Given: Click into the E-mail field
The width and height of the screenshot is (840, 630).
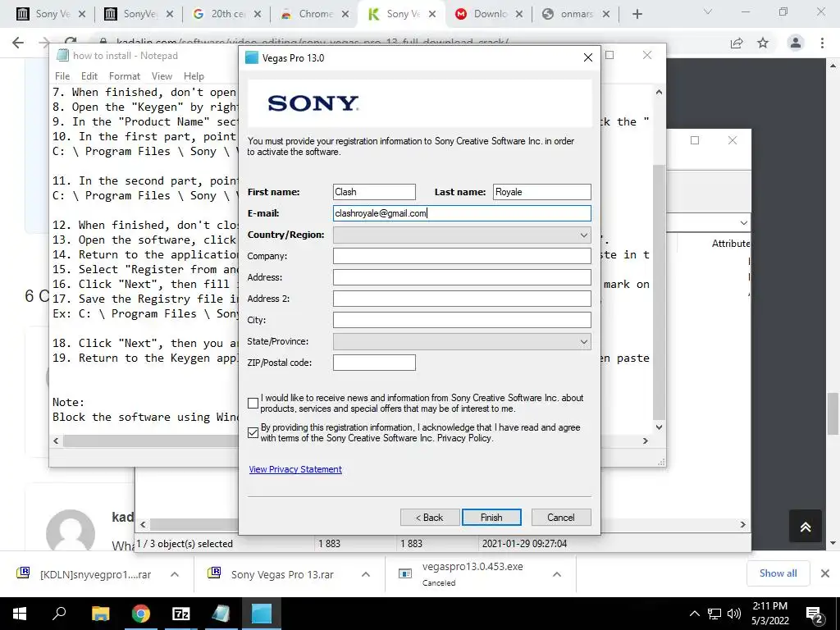Looking at the screenshot, I should coord(462,213).
